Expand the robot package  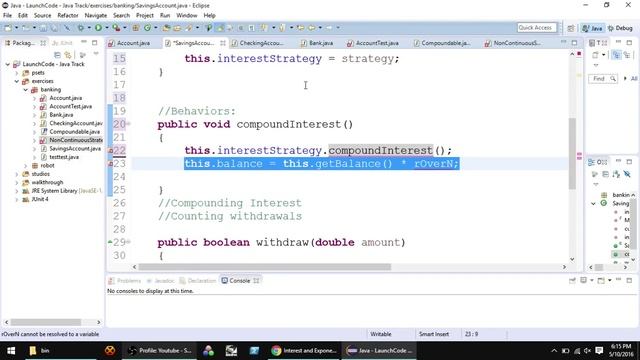(26, 165)
